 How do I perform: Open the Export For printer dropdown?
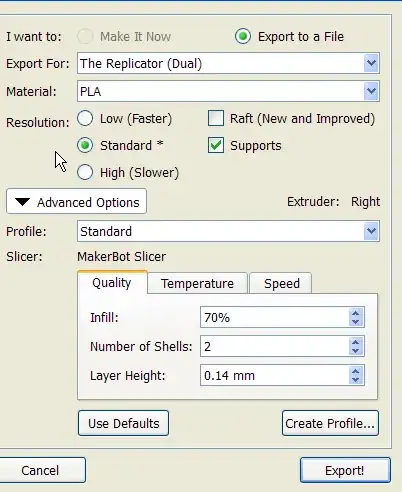371,63
